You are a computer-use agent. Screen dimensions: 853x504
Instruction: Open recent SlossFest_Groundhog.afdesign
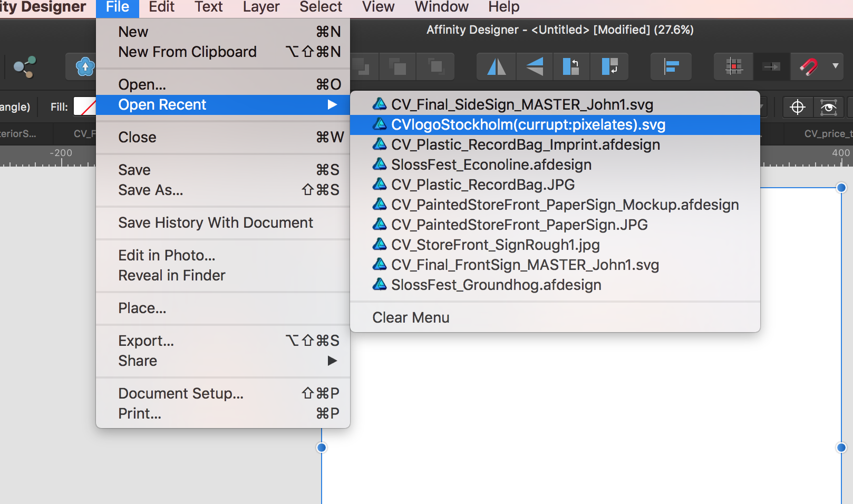click(x=555, y=285)
